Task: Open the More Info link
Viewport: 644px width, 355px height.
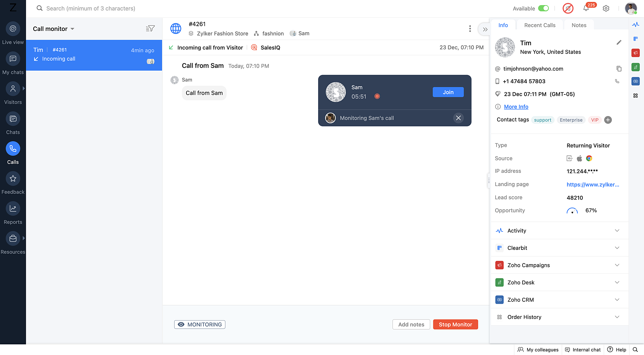Action: (516, 107)
